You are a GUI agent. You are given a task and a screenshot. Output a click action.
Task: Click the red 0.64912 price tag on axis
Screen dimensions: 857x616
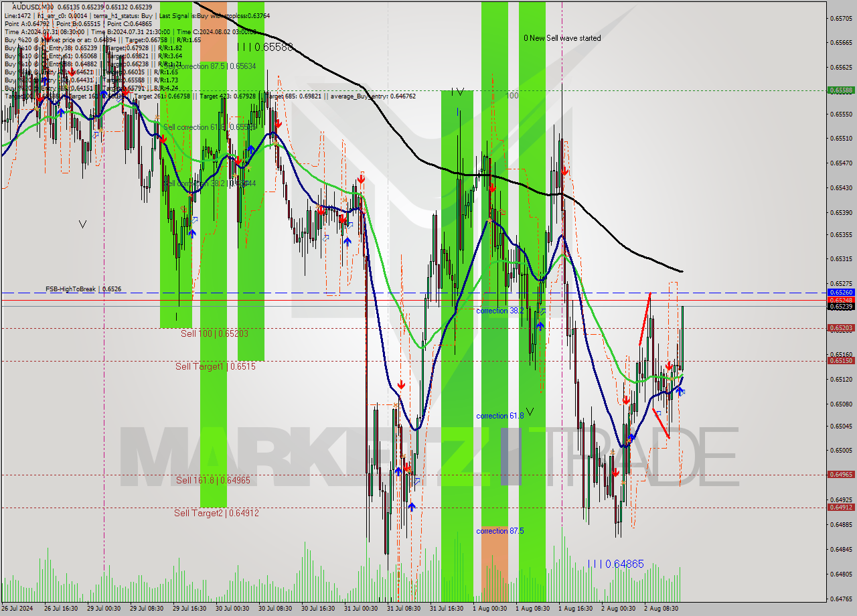point(841,507)
